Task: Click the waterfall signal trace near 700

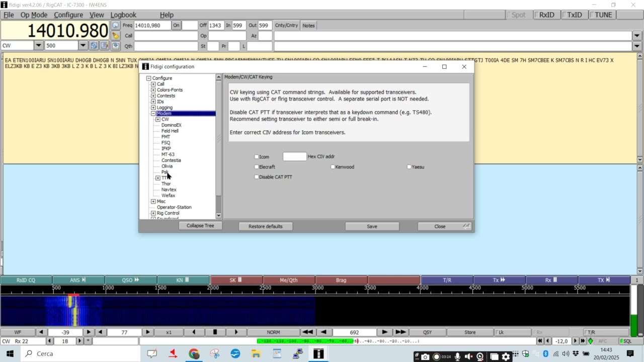Action: [x=74, y=311]
